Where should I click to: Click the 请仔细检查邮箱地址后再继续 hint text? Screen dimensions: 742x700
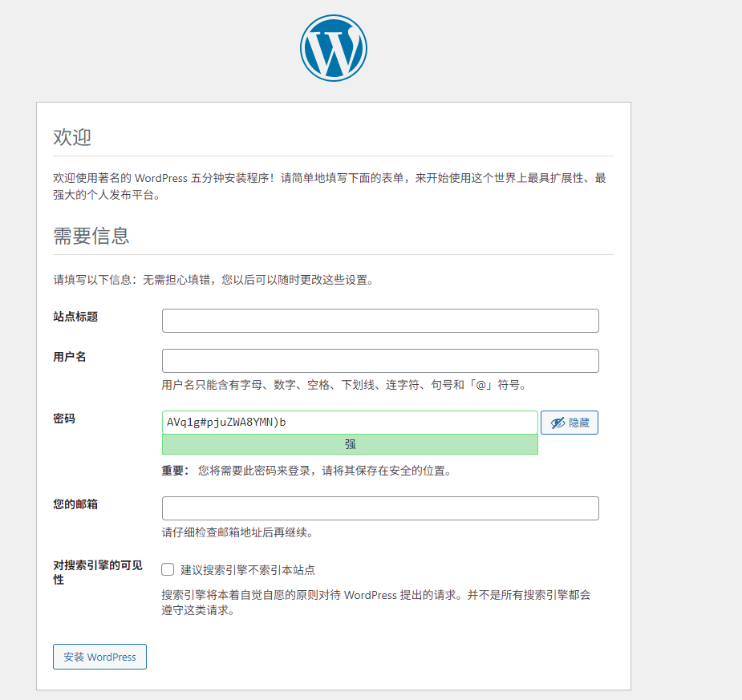pyautogui.click(x=237, y=532)
